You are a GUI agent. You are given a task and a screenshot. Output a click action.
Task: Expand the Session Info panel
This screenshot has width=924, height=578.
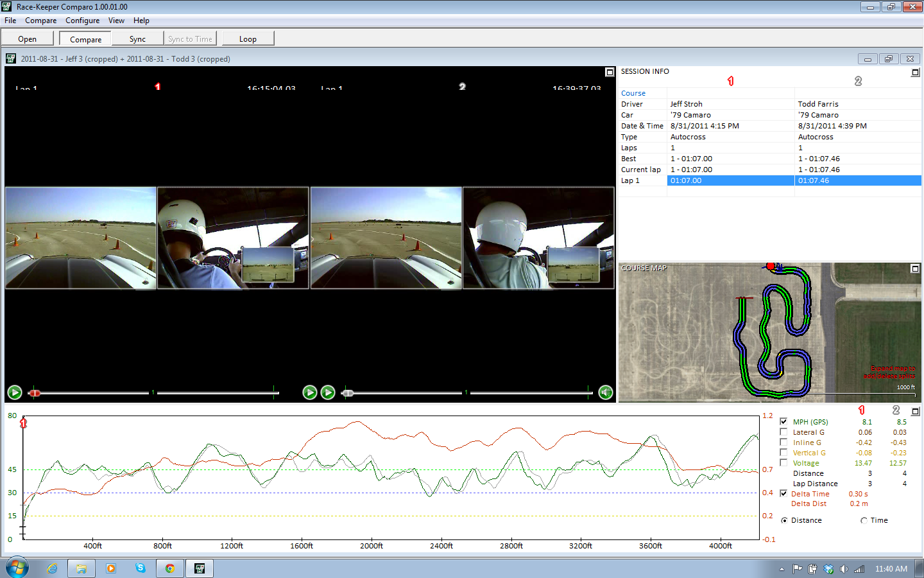click(915, 73)
